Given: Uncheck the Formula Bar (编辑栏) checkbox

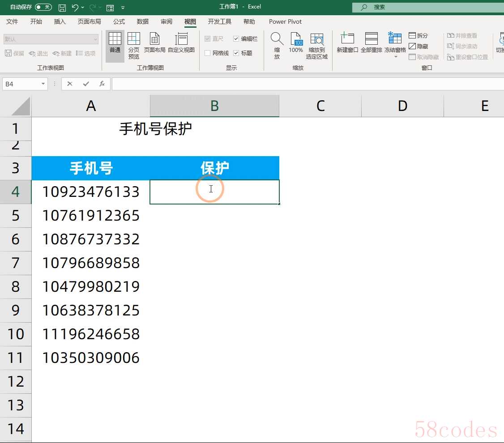Looking at the screenshot, I should tap(236, 39).
